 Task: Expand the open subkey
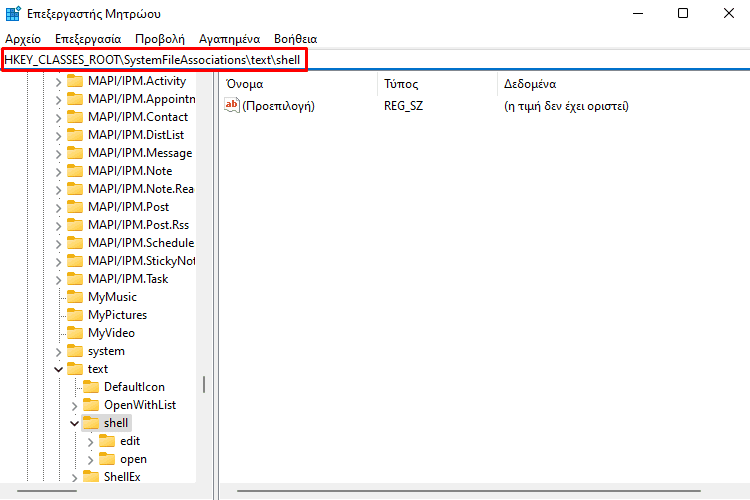click(90, 460)
